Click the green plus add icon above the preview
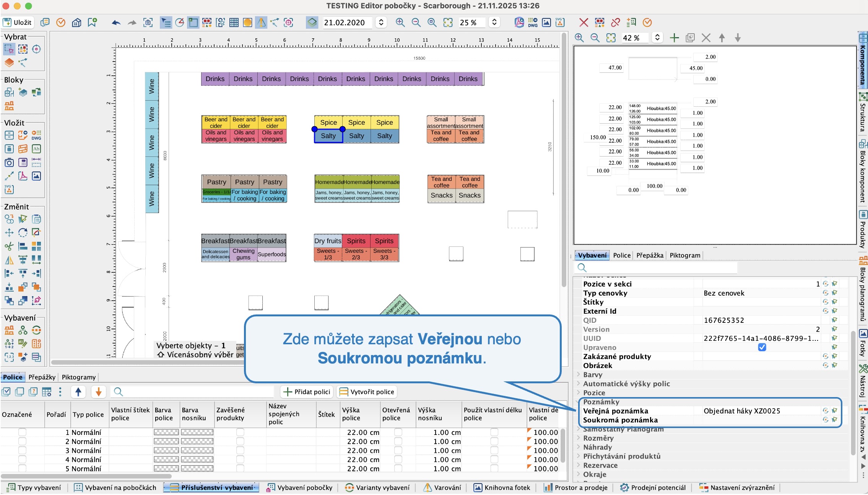The image size is (868, 495). pos(675,38)
